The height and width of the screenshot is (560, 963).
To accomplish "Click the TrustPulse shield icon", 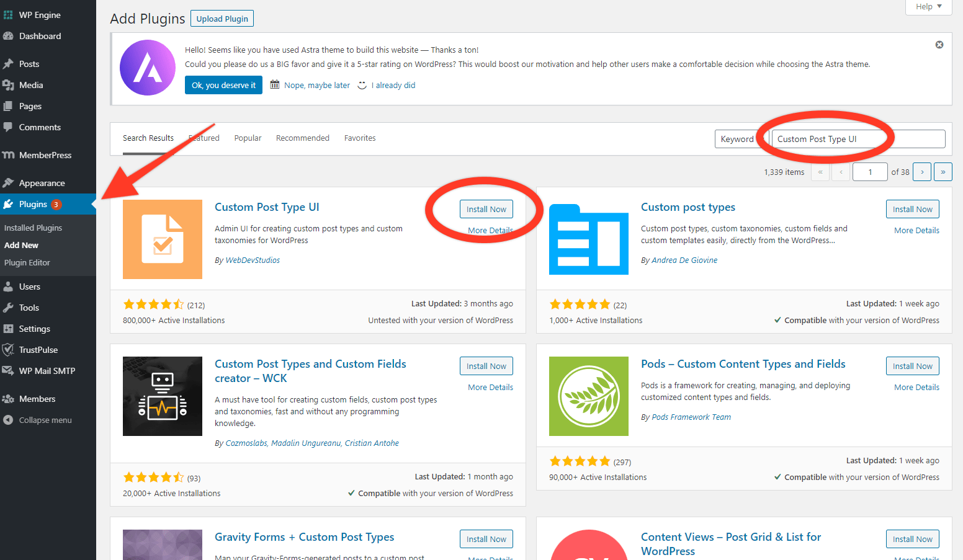I will [8, 350].
